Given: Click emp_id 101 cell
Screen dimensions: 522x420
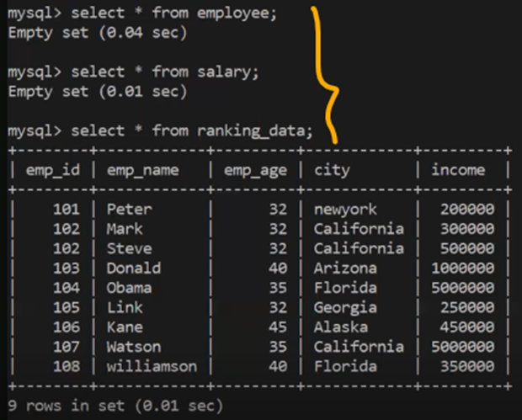Looking at the screenshot, I should coord(67,210).
